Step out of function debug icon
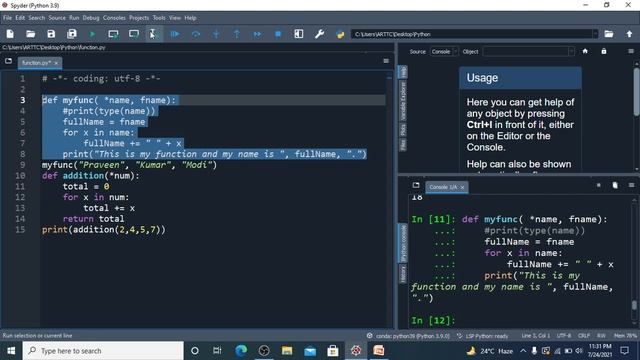The width and height of the screenshot is (640, 360). [x=237, y=34]
